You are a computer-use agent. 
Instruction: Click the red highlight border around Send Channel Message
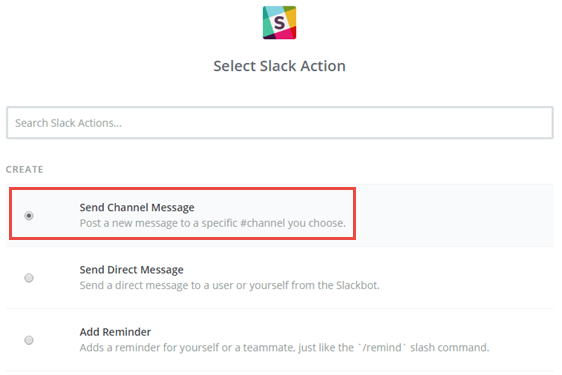[x=182, y=189]
